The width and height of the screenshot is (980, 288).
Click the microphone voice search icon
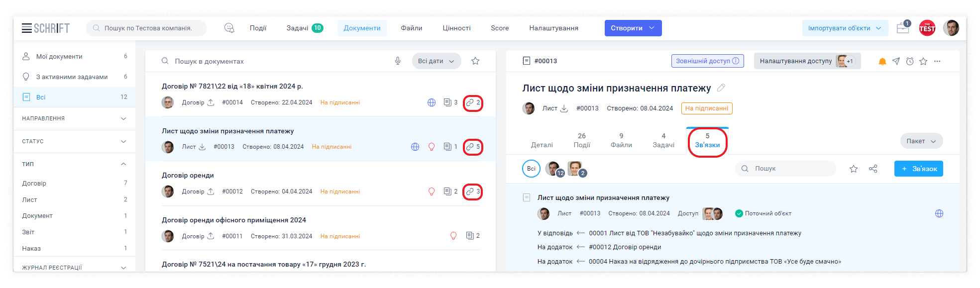tap(398, 61)
